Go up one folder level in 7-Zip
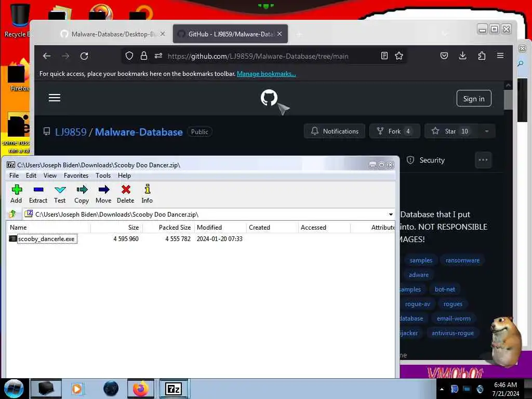Viewport: 532px width, 399px height. click(x=12, y=214)
